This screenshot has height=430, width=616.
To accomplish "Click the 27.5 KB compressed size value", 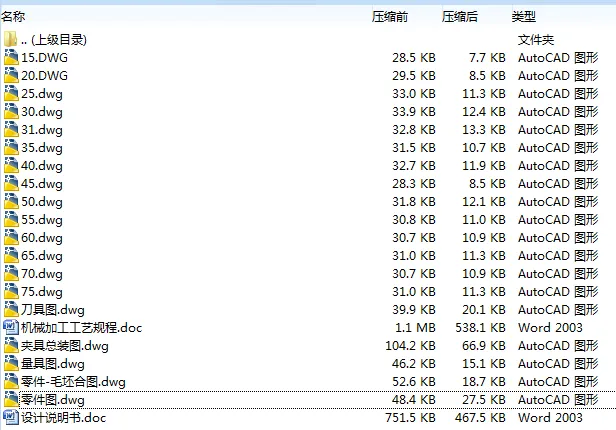I will [x=484, y=400].
